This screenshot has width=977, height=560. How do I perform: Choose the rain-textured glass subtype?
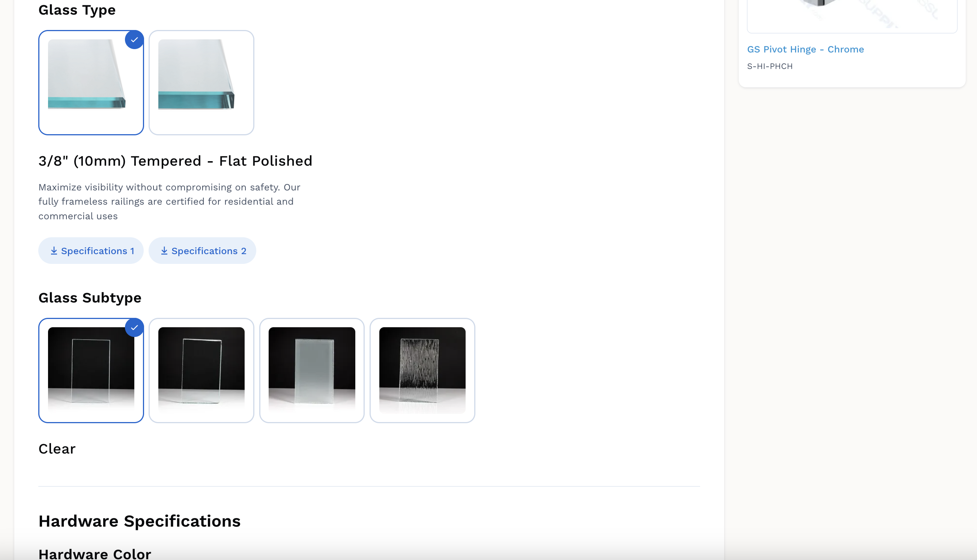[422, 370]
